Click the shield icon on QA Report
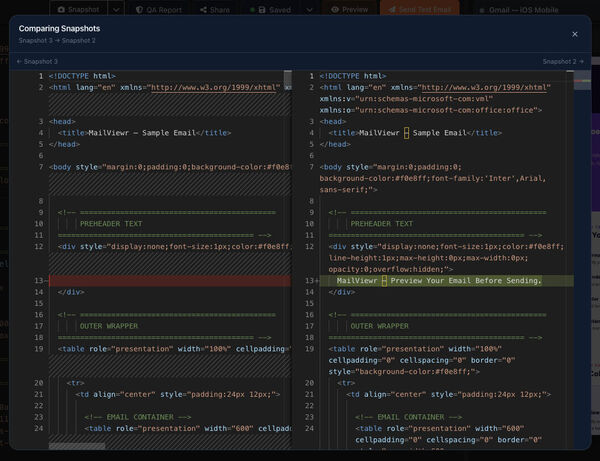The height and width of the screenshot is (461, 600). pos(139,10)
